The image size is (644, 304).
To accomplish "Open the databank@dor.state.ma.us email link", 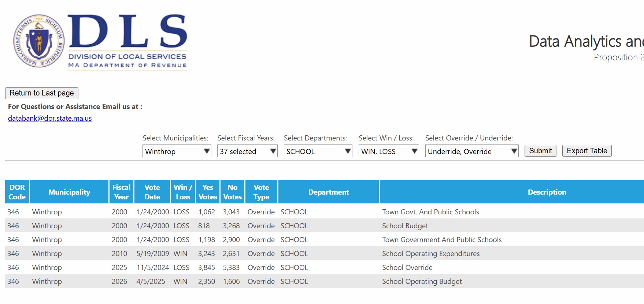I will tap(50, 119).
